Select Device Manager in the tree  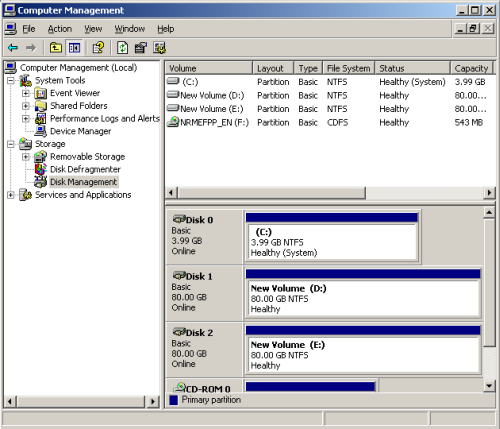80,131
